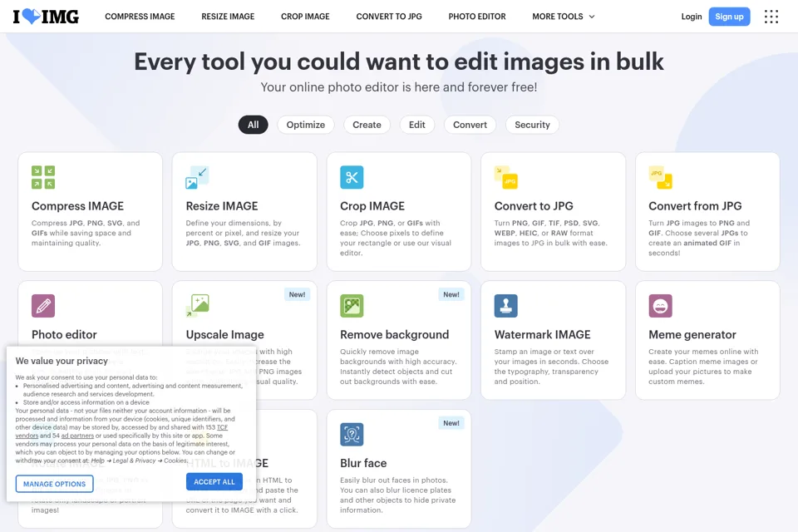The height and width of the screenshot is (532, 798).
Task: Click the New! badge on Upscale Image
Action: pos(298,295)
